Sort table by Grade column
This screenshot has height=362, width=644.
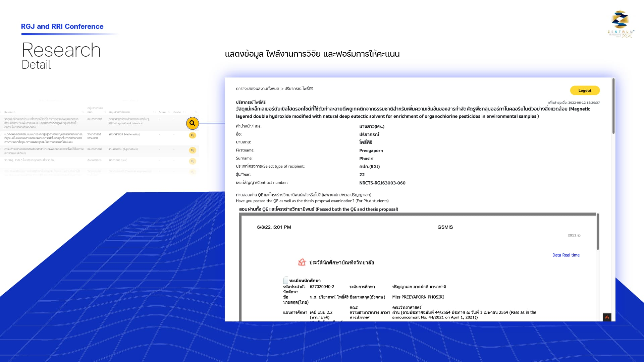coord(177,112)
